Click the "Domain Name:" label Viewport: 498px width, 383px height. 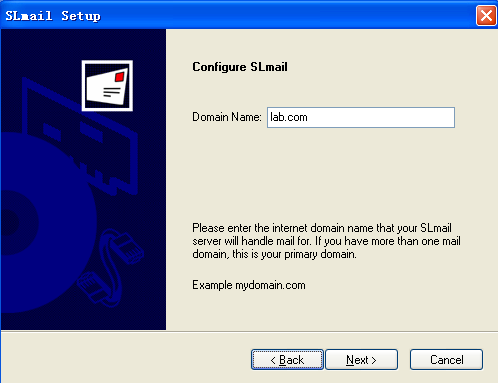227,117
